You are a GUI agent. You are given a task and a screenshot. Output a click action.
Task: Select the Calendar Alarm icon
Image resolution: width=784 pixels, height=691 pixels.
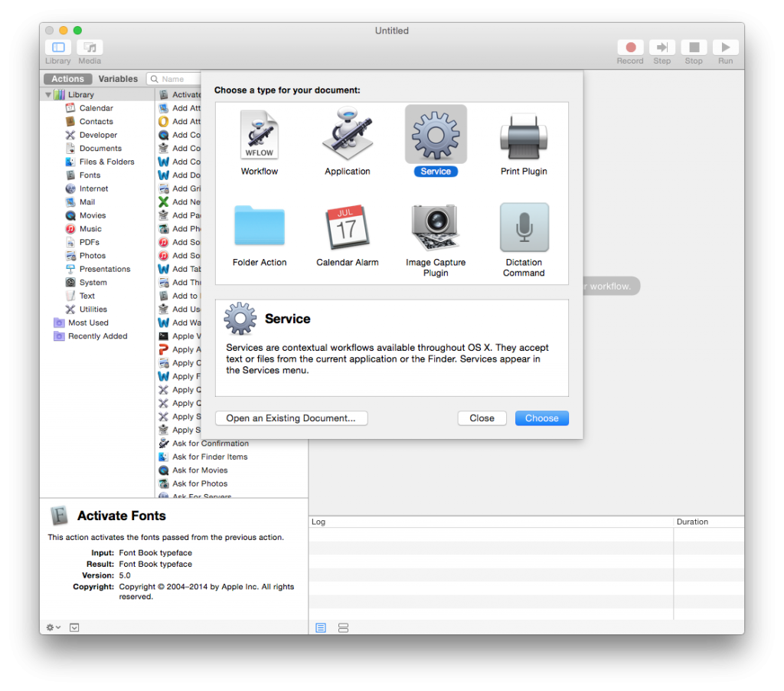pos(348,227)
